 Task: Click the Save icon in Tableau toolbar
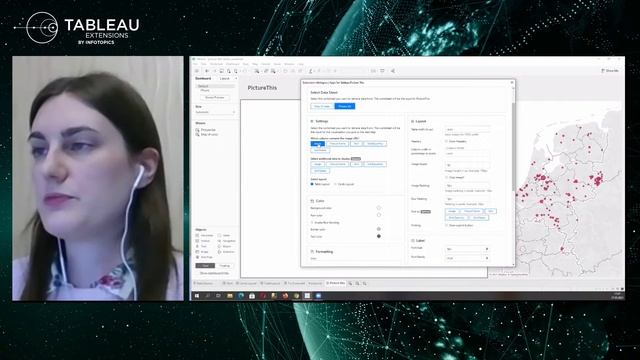222,71
